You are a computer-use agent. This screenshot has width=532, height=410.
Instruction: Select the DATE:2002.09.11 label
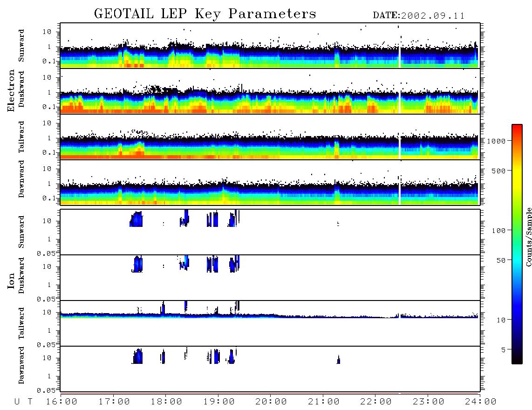419,16
